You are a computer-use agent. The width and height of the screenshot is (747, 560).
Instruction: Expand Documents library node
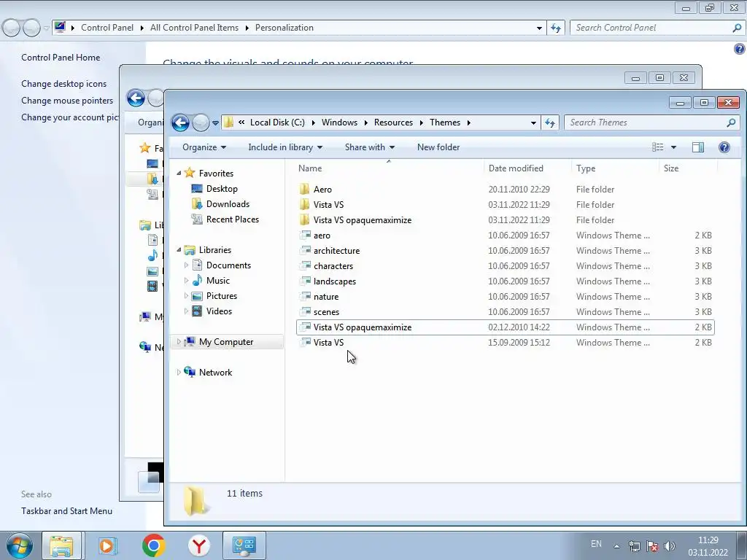(186, 265)
